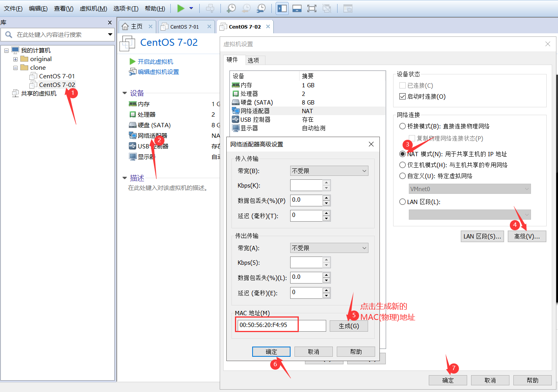This screenshot has height=392, width=558.
Task: Click the LAN 区段(S)... button
Action: (482, 236)
